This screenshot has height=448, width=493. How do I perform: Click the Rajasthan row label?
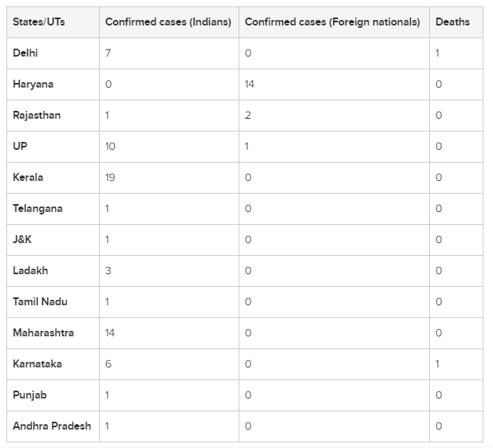coord(37,116)
